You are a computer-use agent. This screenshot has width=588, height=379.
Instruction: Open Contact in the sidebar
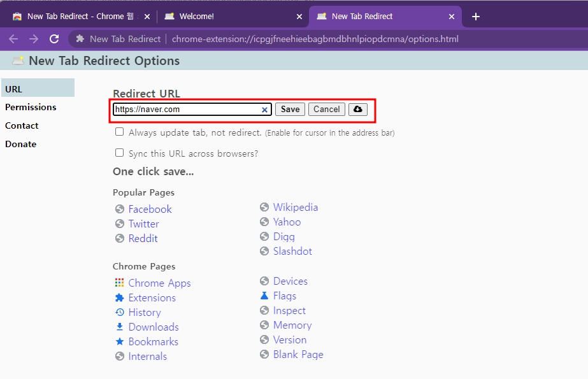pos(22,125)
